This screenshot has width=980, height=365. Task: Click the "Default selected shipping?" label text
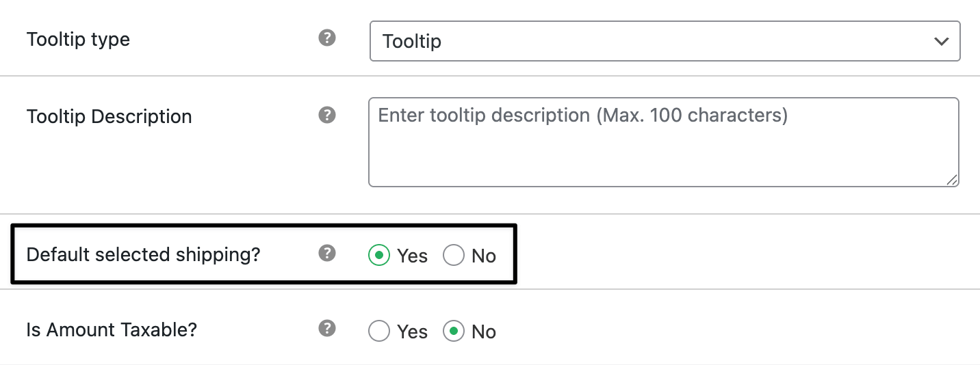(x=143, y=255)
